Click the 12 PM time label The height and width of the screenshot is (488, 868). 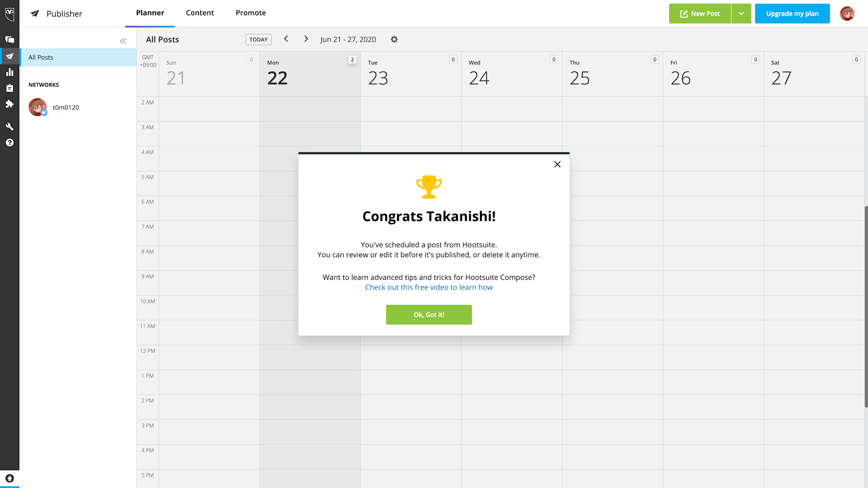tap(148, 351)
